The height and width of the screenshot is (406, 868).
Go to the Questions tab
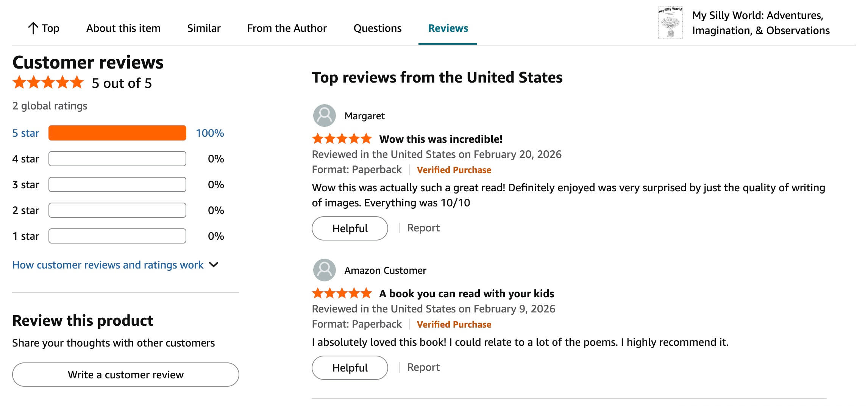(377, 28)
